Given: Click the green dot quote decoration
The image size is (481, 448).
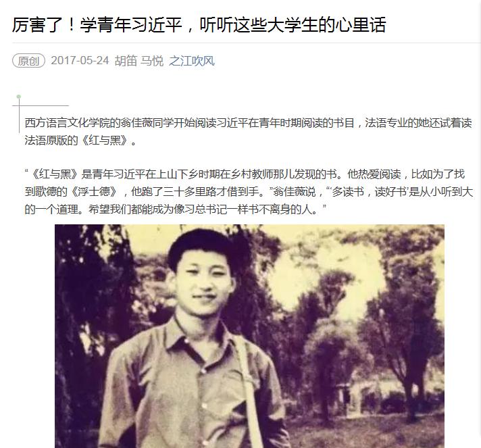Looking at the screenshot, I should pos(19,97).
